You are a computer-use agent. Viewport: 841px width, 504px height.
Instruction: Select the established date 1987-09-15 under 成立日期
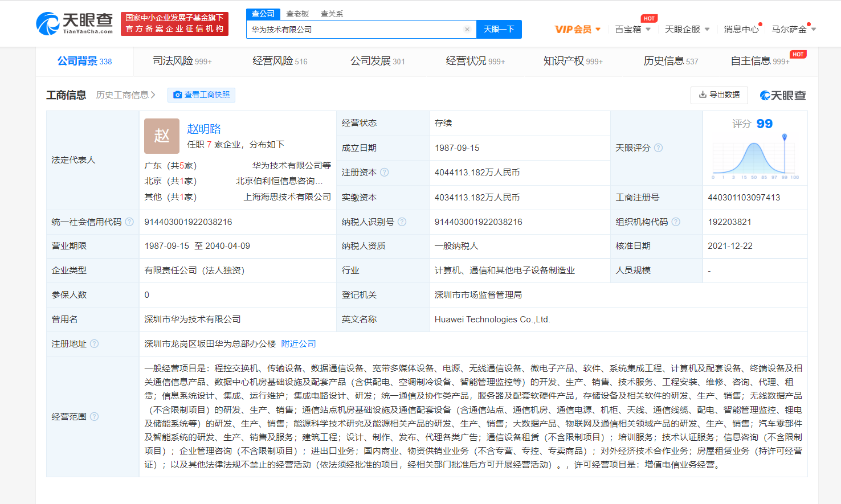click(x=457, y=147)
